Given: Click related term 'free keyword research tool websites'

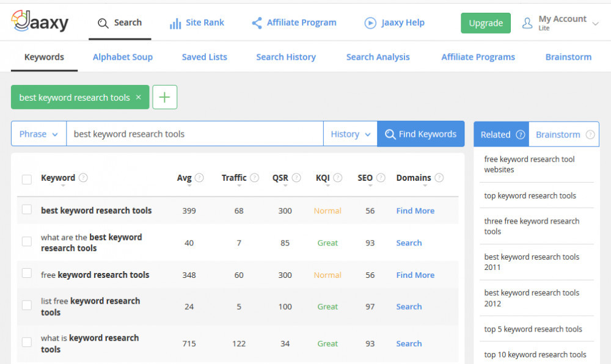Looking at the screenshot, I should tap(530, 164).
